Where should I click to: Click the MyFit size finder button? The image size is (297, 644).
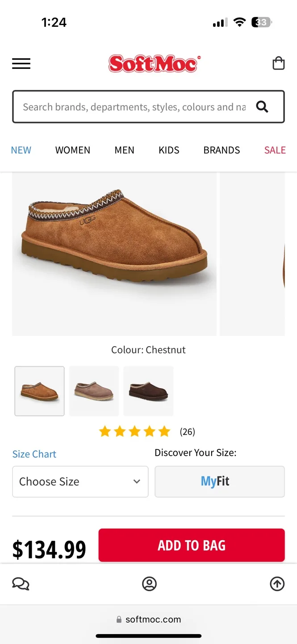click(x=219, y=482)
